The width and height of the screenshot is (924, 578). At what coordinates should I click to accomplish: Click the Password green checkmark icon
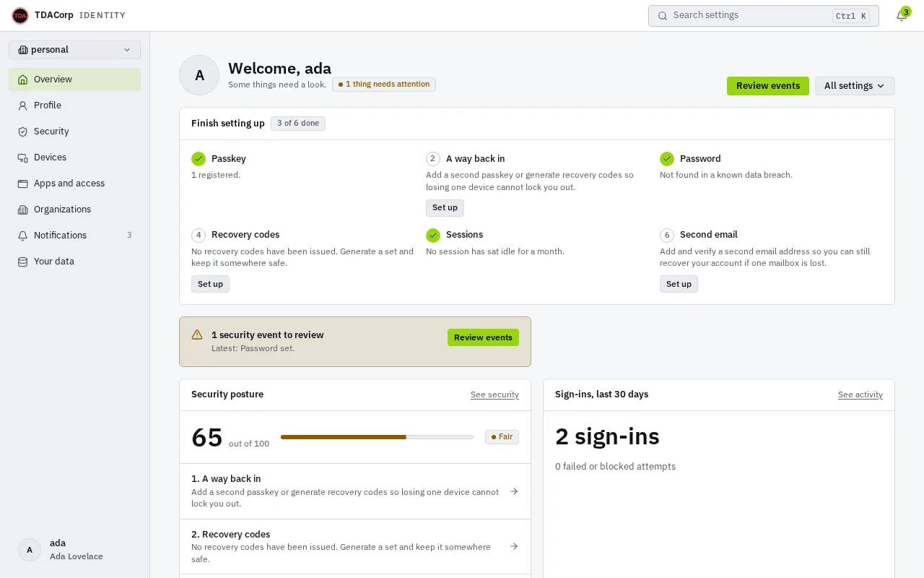(667, 159)
